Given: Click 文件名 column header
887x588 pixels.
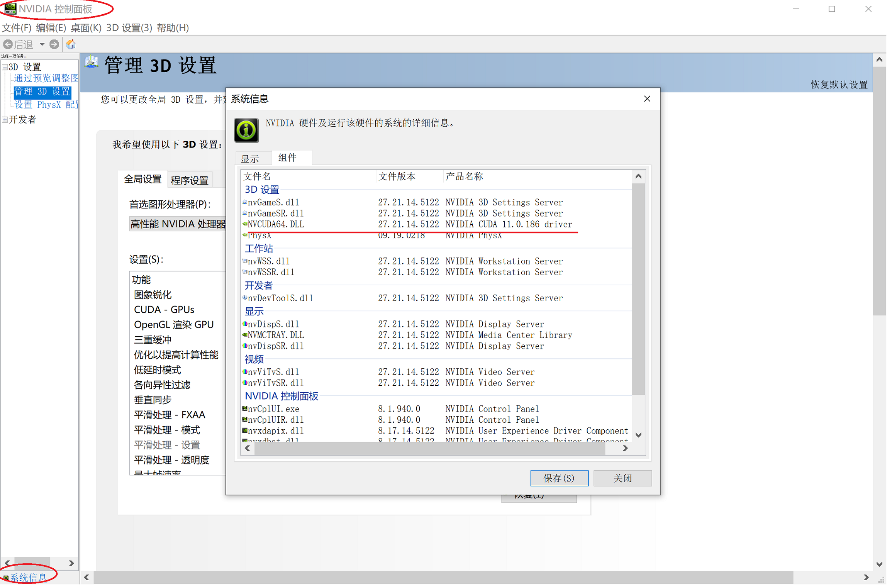Looking at the screenshot, I should coord(308,176).
